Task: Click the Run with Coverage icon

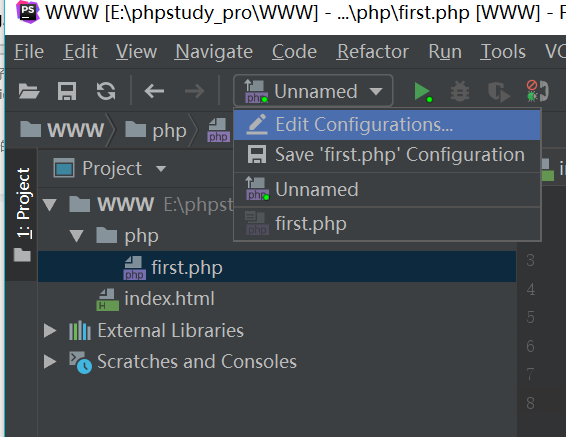Action: (499, 92)
